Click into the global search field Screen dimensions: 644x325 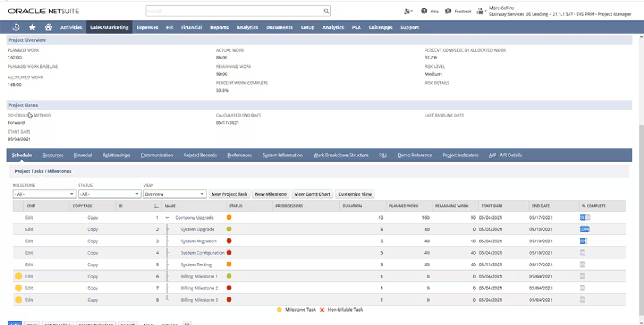pos(234,11)
